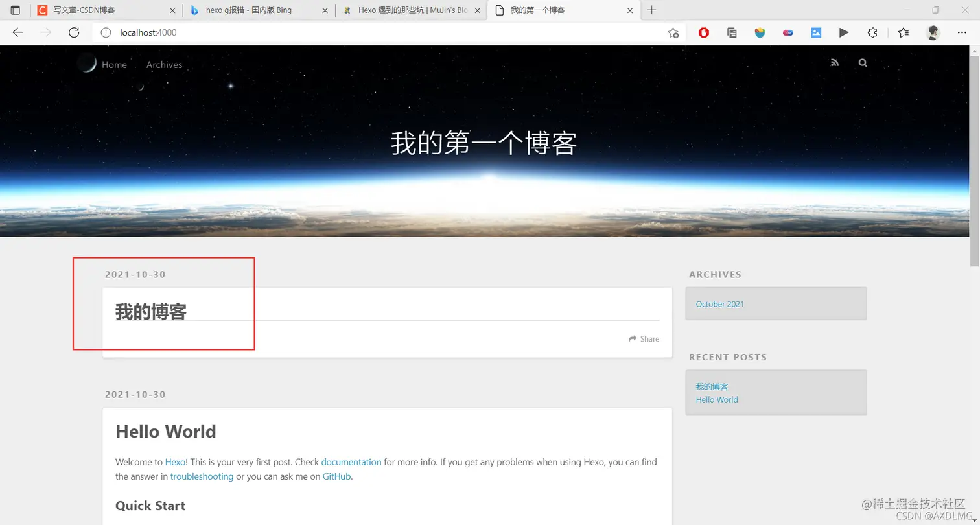Viewport: 980px width, 525px height.
Task: Open the play triangle extension icon
Action: pos(844,32)
